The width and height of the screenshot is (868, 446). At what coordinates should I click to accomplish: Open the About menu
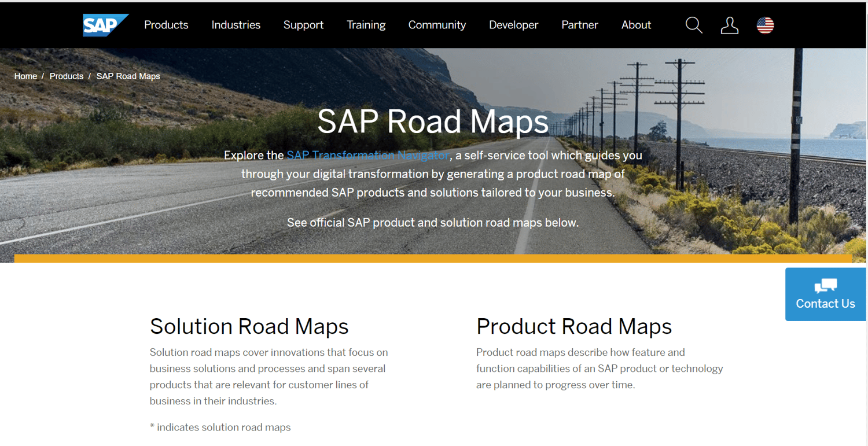[x=636, y=25]
